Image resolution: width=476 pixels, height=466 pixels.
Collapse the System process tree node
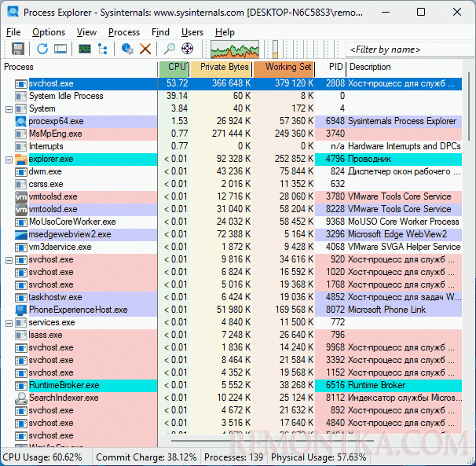click(x=9, y=108)
